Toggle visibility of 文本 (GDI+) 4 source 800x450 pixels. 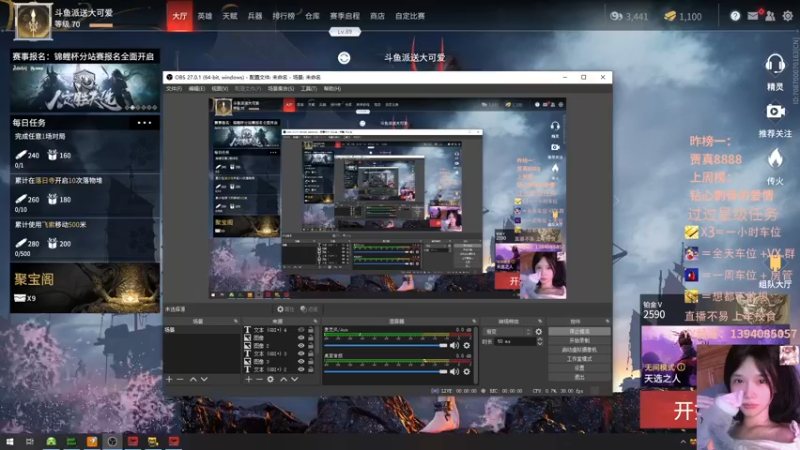click(x=301, y=330)
